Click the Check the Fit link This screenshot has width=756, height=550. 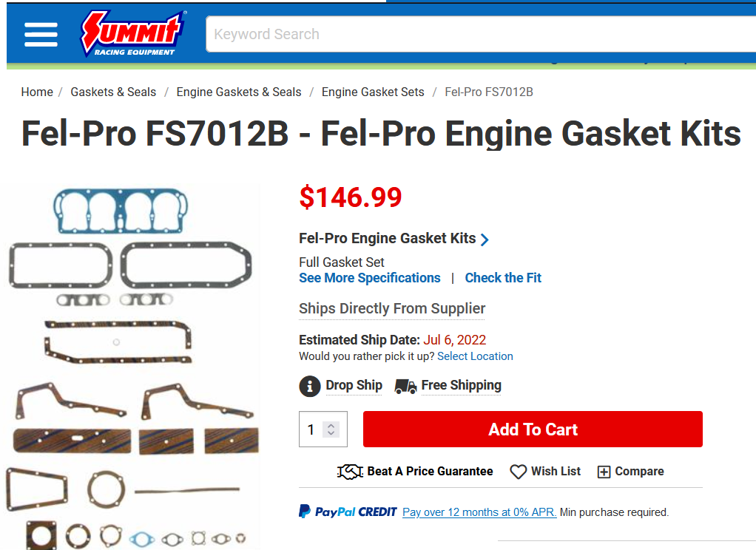pos(503,278)
